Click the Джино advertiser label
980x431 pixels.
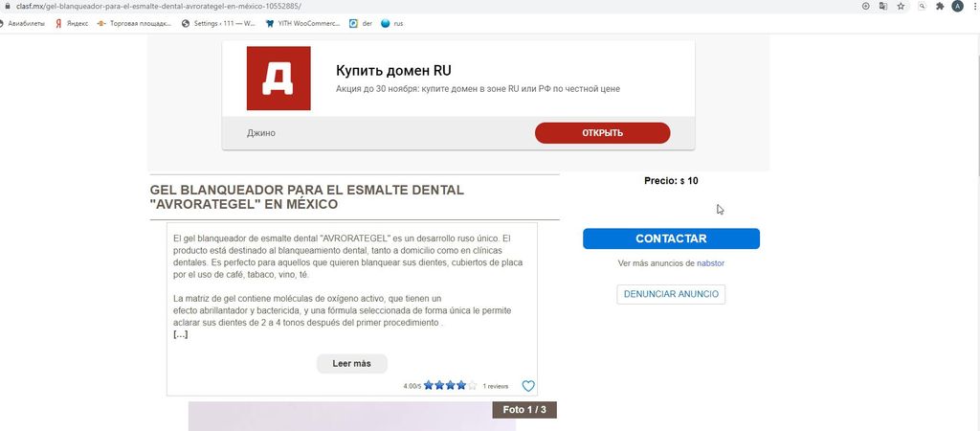click(x=261, y=133)
